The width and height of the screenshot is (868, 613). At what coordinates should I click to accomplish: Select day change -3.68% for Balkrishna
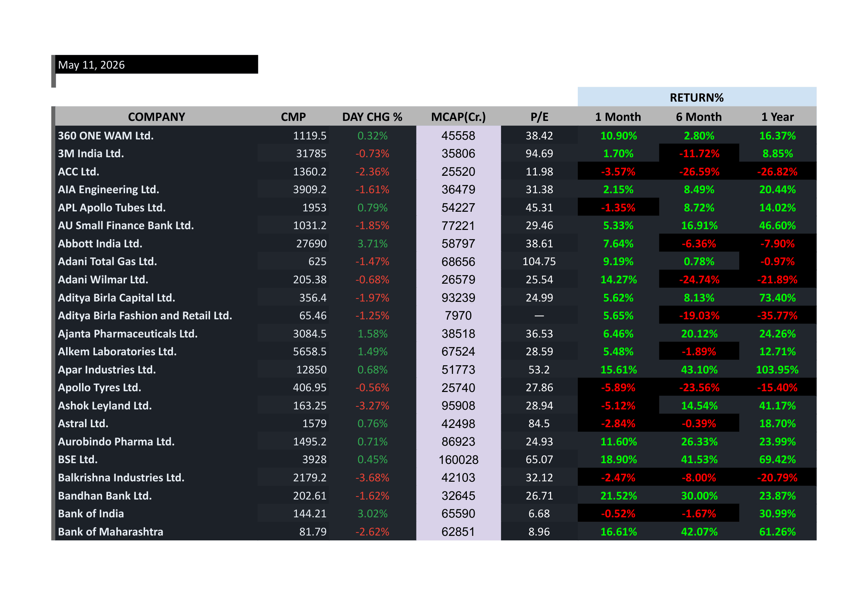(372, 477)
